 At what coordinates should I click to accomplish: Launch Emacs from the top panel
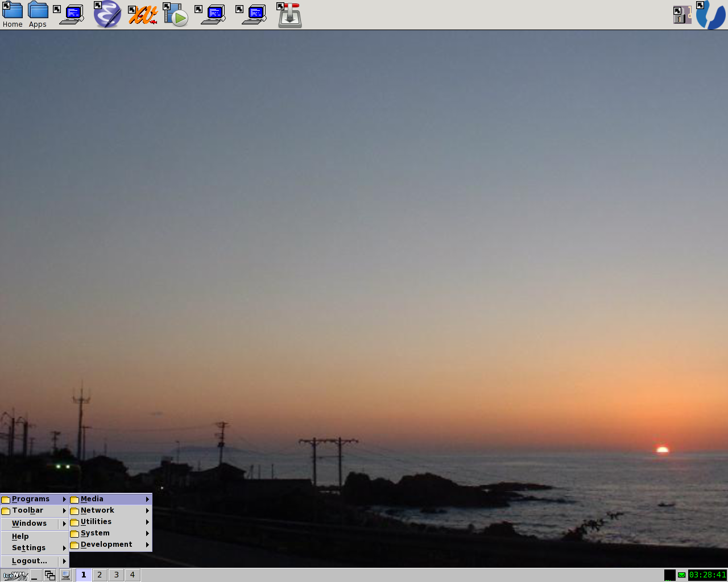[107, 15]
